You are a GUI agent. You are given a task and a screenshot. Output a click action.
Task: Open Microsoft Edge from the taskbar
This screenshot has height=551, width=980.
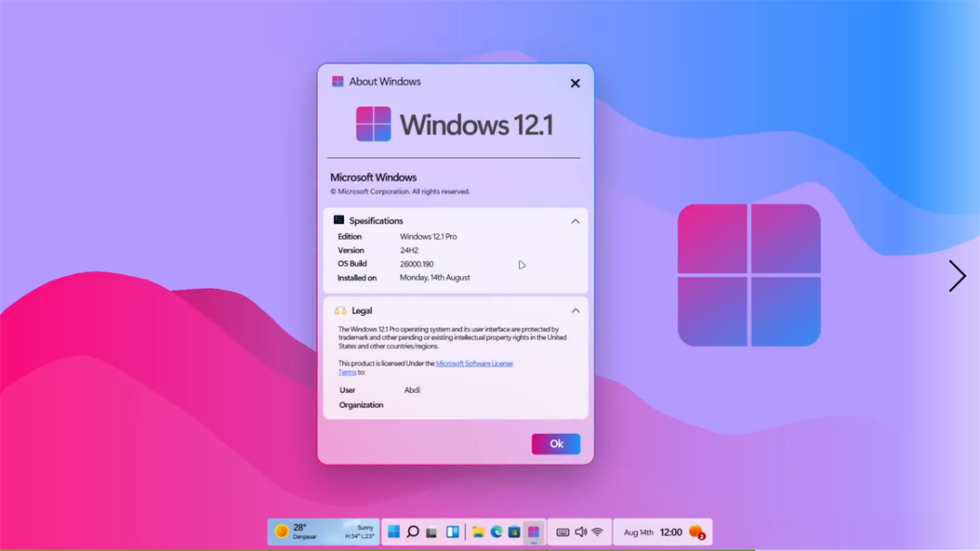(x=497, y=531)
